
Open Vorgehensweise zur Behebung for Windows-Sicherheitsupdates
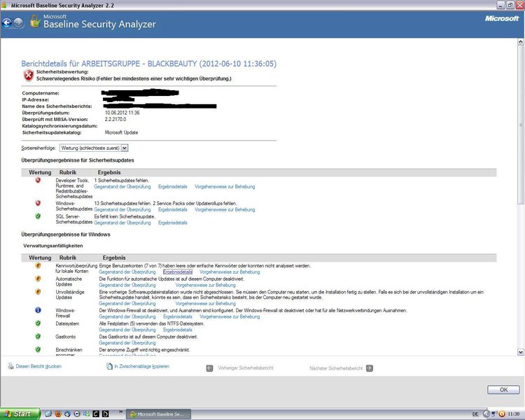pos(225,210)
